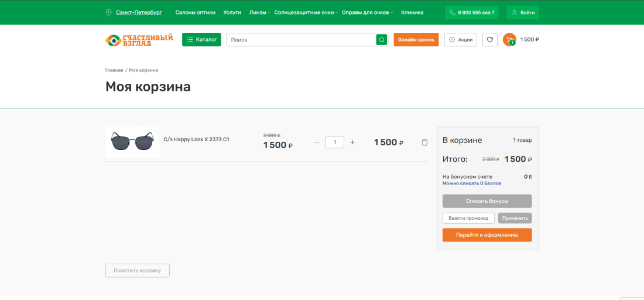The width and height of the screenshot is (644, 300).
Task: Click the Онлайн-запись button
Action: click(x=416, y=40)
